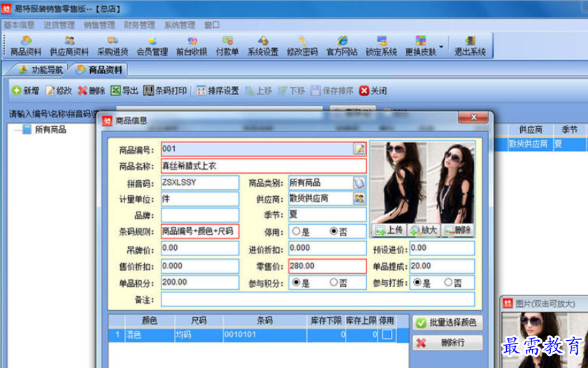Tick the 停用 checkbox in row 1
588x368 pixels.
(x=387, y=334)
